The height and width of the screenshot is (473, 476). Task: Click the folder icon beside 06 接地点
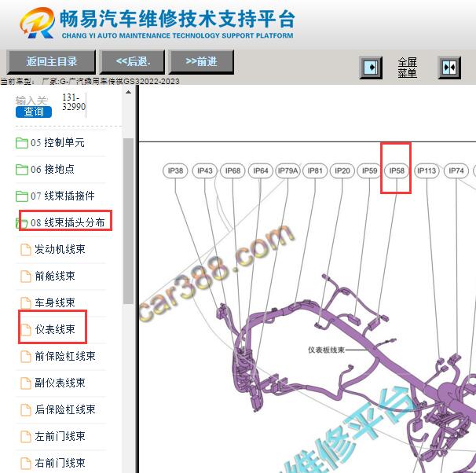click(x=22, y=170)
